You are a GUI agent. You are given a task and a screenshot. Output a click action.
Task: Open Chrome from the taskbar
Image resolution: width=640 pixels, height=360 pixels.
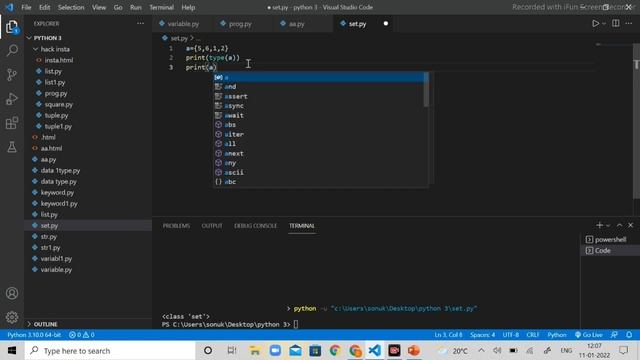[335, 351]
